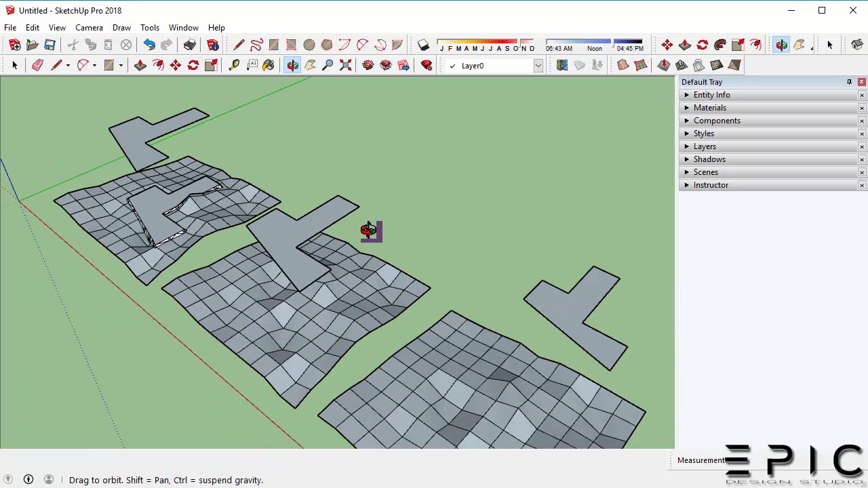Expand the Entity Info panel
The image size is (868, 488).
tap(687, 95)
